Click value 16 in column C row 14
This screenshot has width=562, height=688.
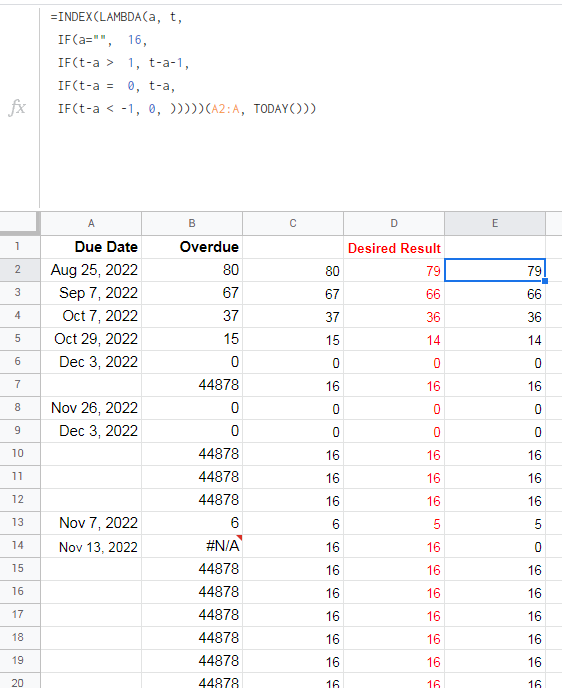293,546
